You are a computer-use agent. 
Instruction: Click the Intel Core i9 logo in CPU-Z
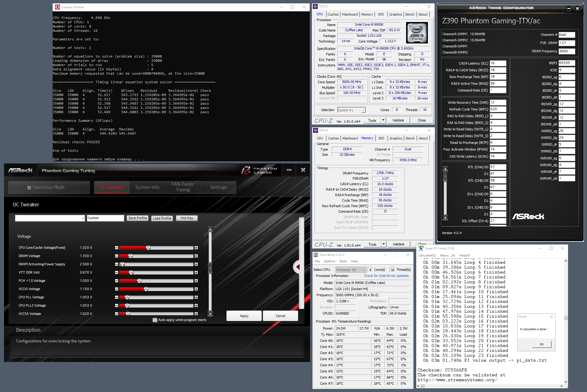(x=417, y=33)
